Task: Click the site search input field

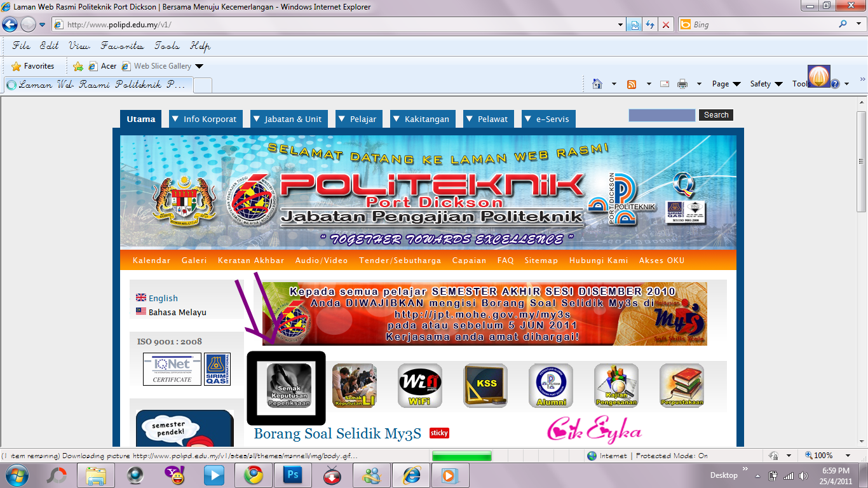Action: [x=662, y=115]
